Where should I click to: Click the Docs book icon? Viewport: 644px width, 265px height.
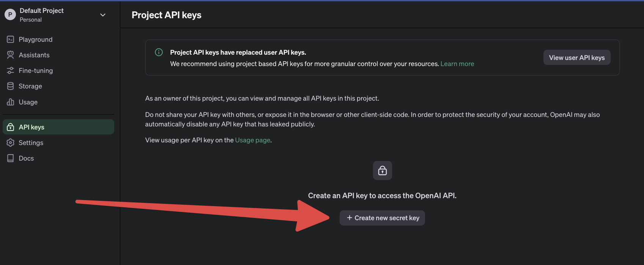11,158
